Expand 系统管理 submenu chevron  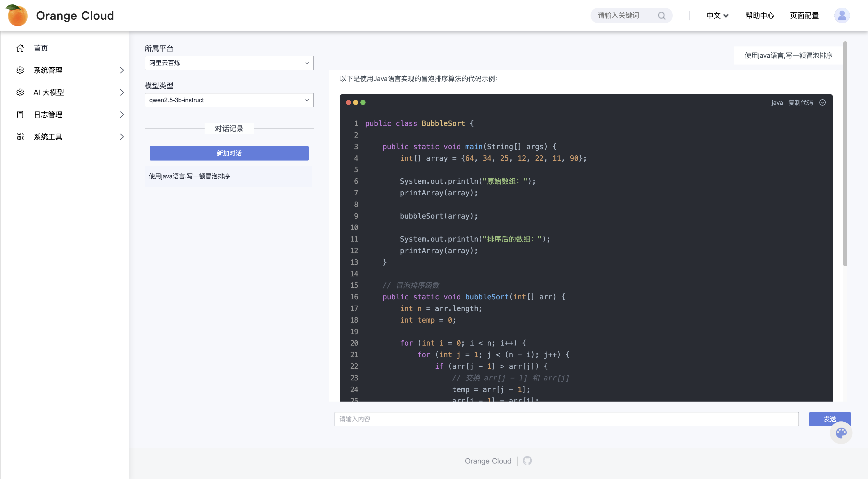coord(122,70)
